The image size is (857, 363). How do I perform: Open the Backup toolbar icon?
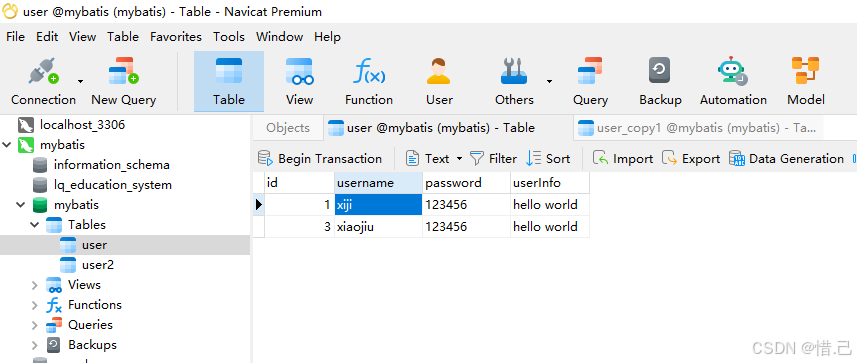(x=660, y=82)
